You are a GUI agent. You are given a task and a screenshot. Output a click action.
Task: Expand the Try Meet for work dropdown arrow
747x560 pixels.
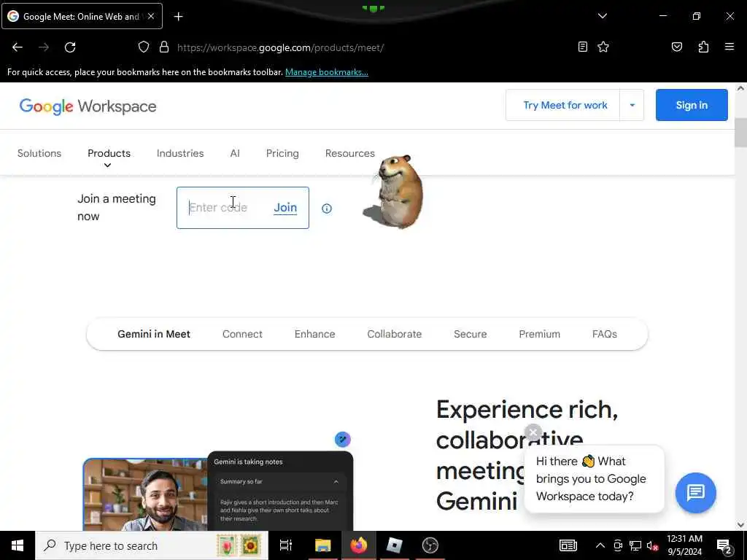click(x=632, y=105)
